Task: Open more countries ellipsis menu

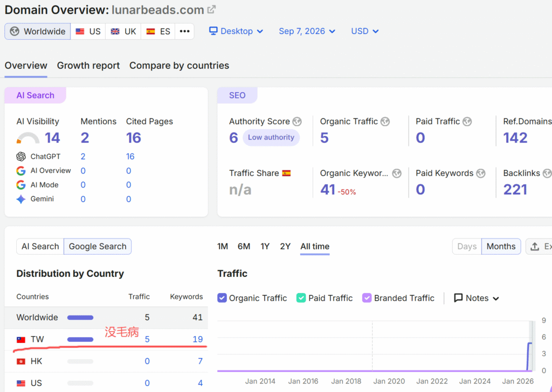Action: click(184, 31)
